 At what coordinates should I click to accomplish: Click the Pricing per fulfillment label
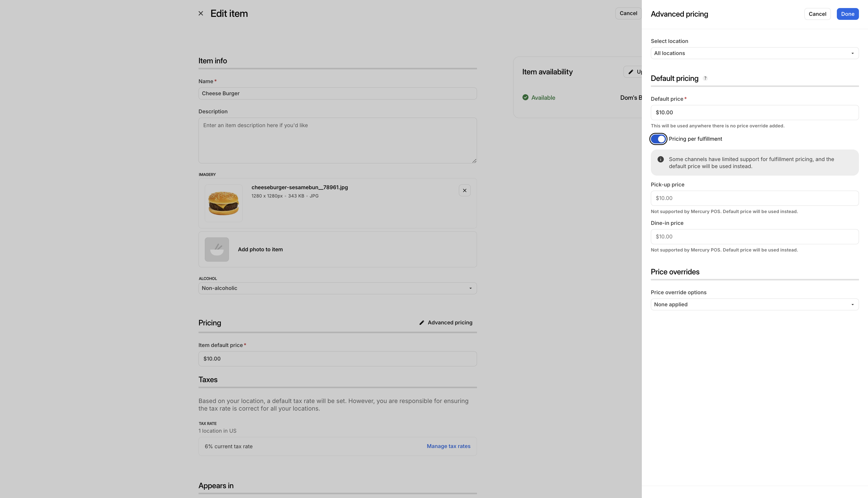point(695,139)
